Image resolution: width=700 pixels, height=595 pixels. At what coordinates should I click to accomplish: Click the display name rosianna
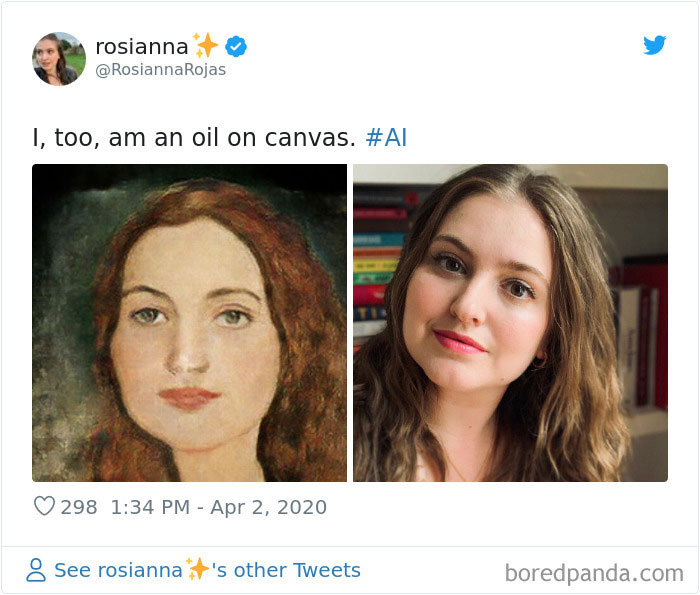click(141, 46)
